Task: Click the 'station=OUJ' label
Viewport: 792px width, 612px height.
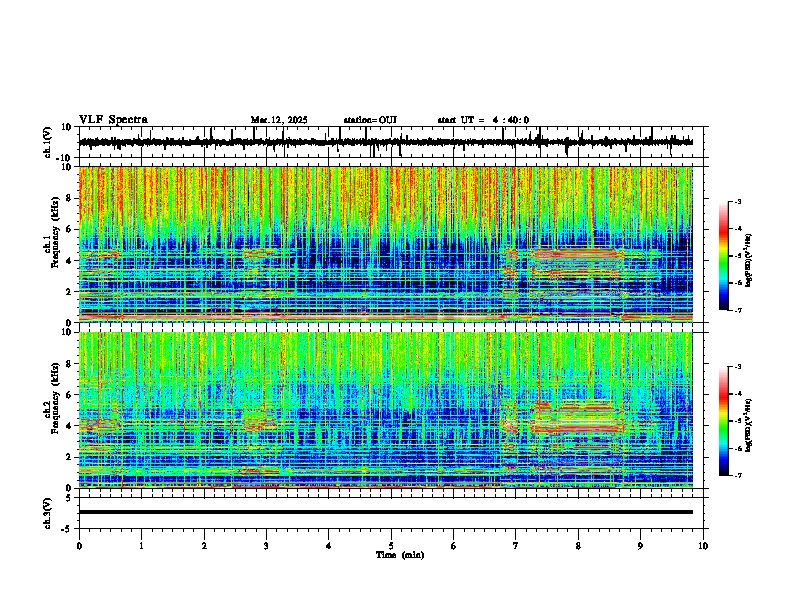Action: 370,120
